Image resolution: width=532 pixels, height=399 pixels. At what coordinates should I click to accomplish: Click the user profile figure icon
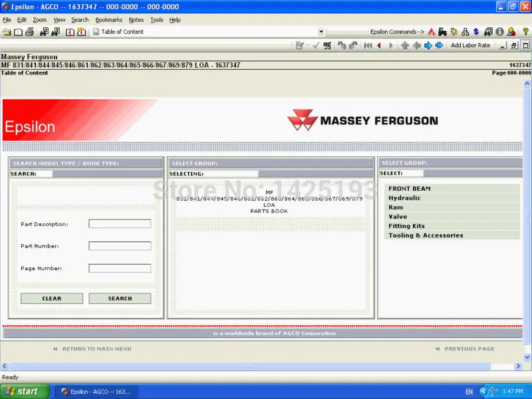[511, 32]
